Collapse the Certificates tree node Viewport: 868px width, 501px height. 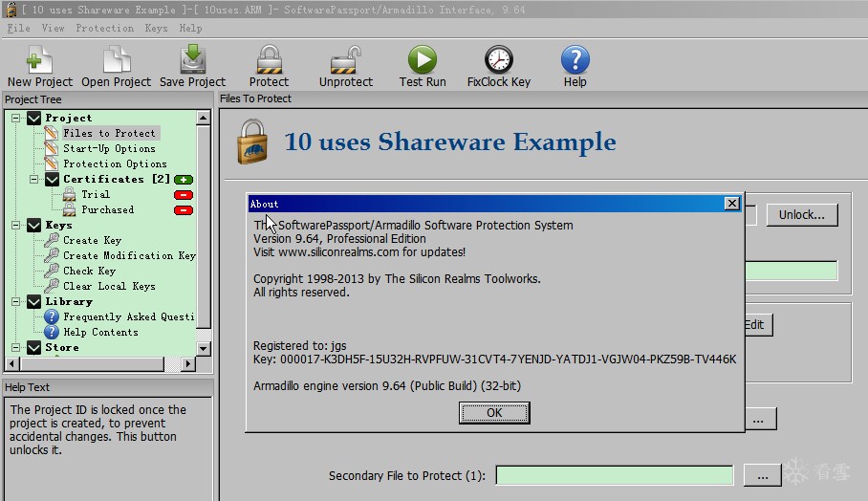(x=33, y=180)
